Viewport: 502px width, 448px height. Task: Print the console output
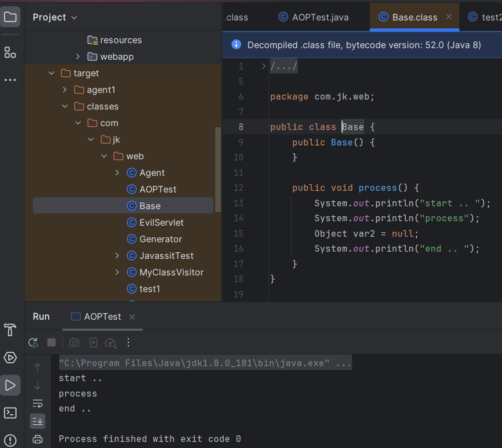[x=38, y=439]
